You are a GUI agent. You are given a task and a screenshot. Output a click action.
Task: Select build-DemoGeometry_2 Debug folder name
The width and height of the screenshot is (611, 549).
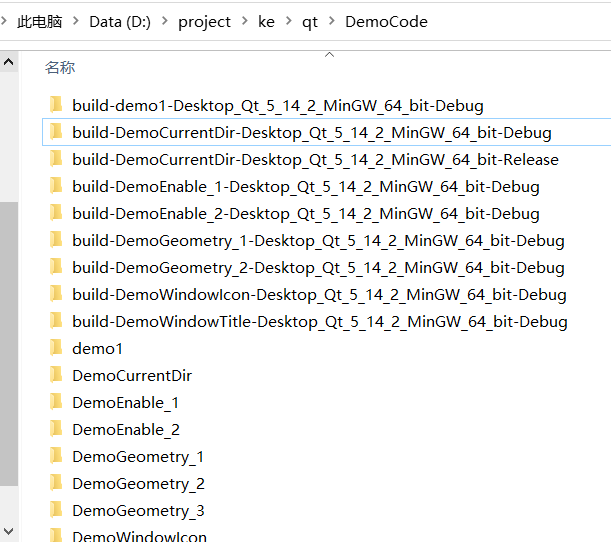pos(318,268)
